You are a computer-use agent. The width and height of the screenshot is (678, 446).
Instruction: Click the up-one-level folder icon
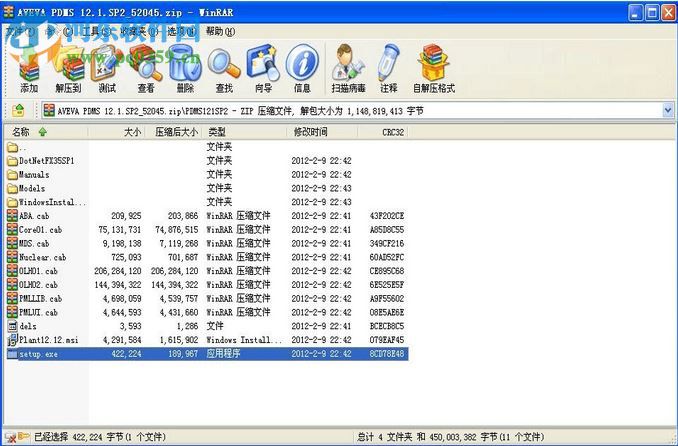(x=18, y=111)
